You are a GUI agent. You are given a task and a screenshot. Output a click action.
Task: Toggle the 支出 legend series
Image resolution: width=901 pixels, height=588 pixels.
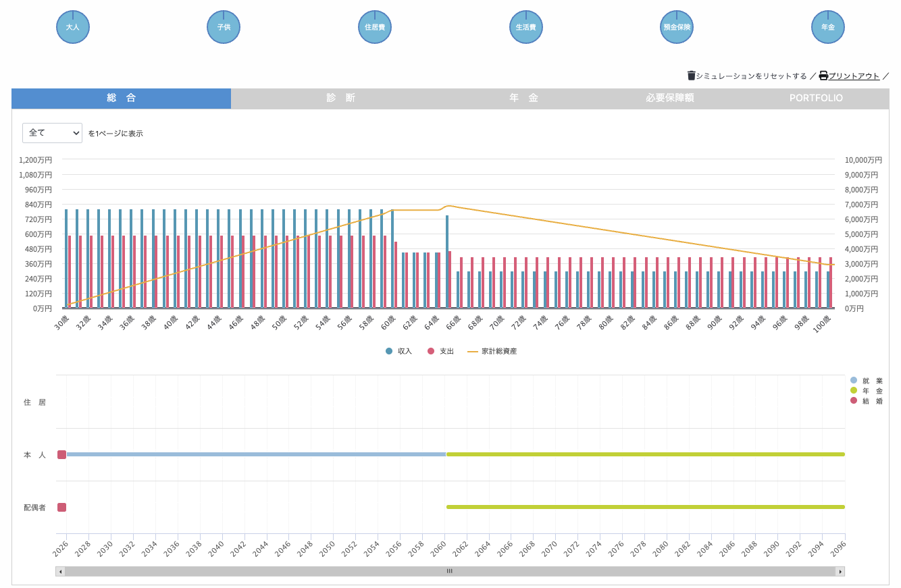point(440,351)
